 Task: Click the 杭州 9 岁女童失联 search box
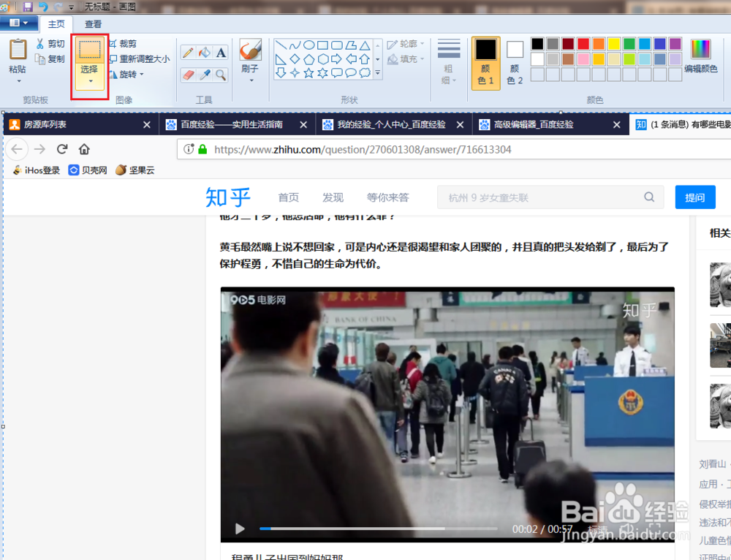550,197
